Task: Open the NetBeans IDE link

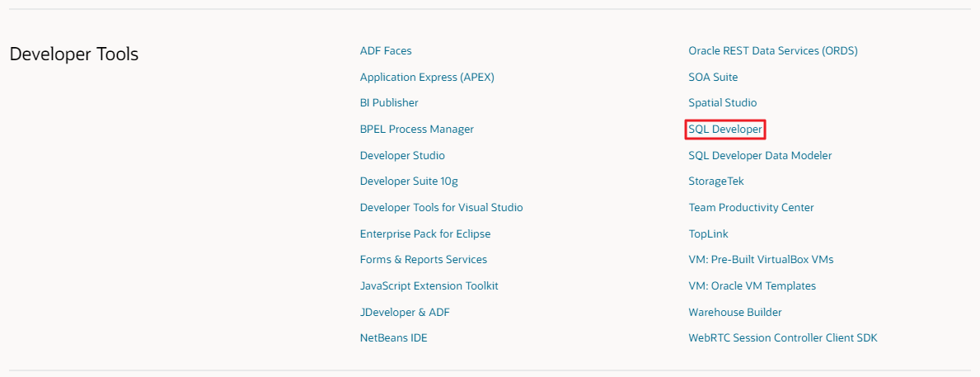Action: point(393,337)
